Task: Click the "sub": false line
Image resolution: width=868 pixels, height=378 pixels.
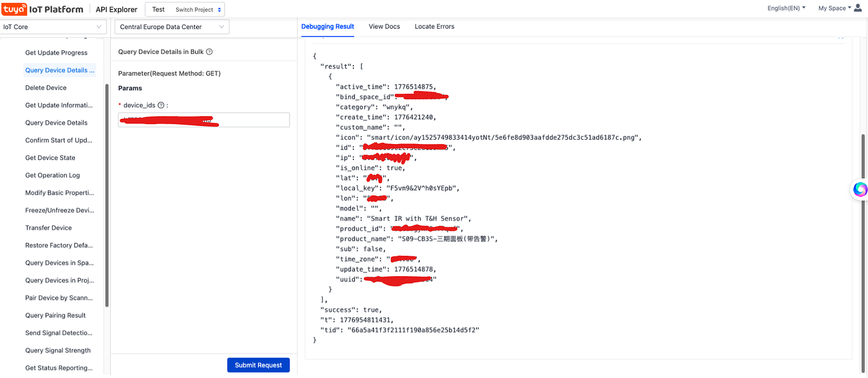Action: tap(361, 249)
